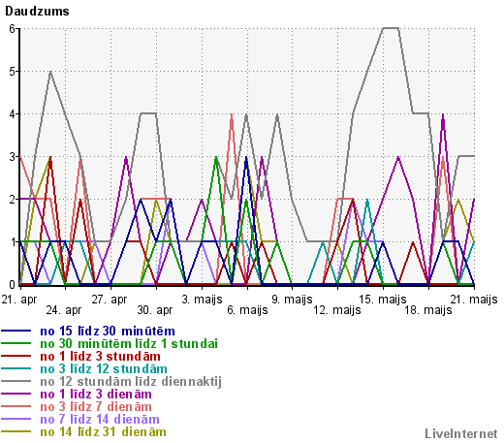Click the '27. apr' date label

point(110,300)
